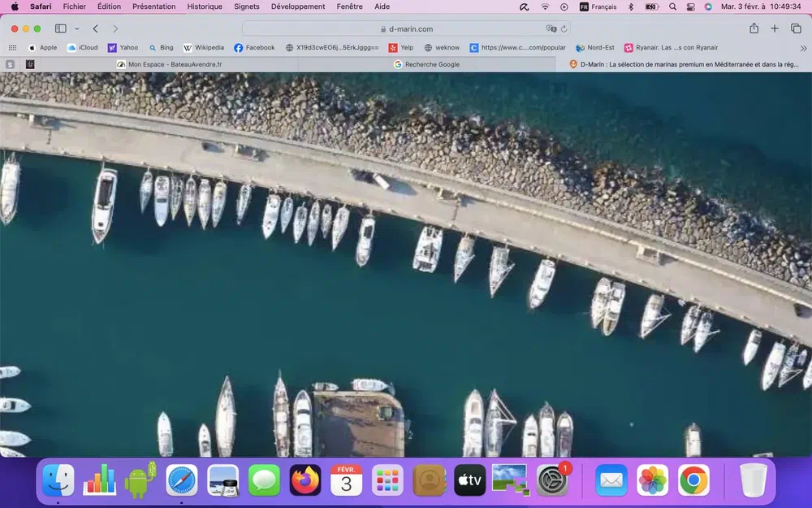Viewport: 812px width, 508px height.
Task: Open the Historique menu
Action: coord(205,7)
